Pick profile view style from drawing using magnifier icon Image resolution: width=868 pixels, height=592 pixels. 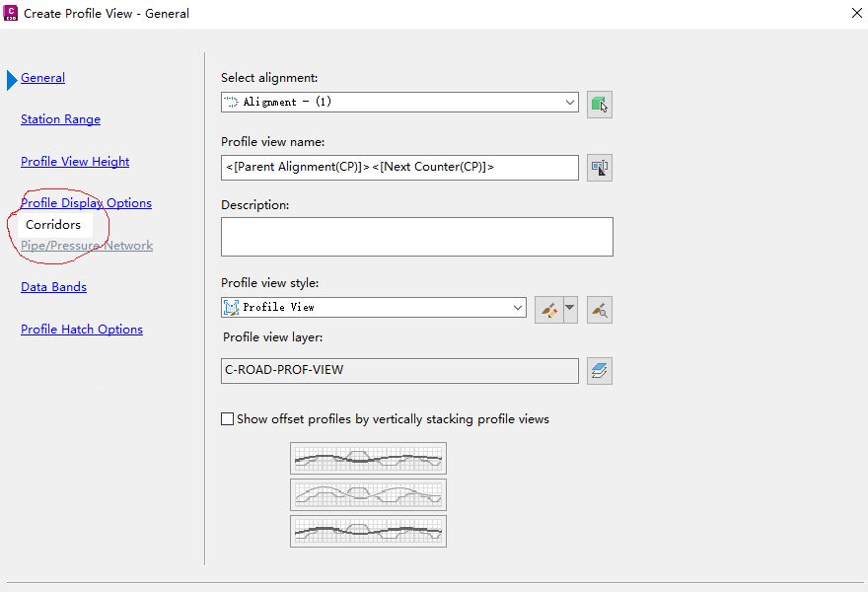599,309
